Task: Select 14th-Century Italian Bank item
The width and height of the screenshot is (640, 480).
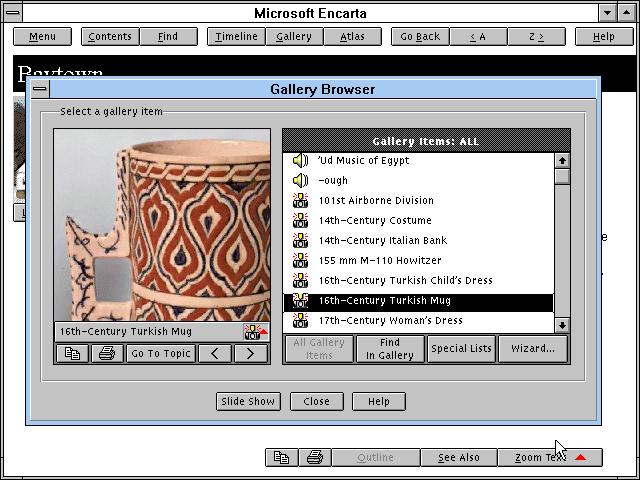Action: tap(418, 240)
